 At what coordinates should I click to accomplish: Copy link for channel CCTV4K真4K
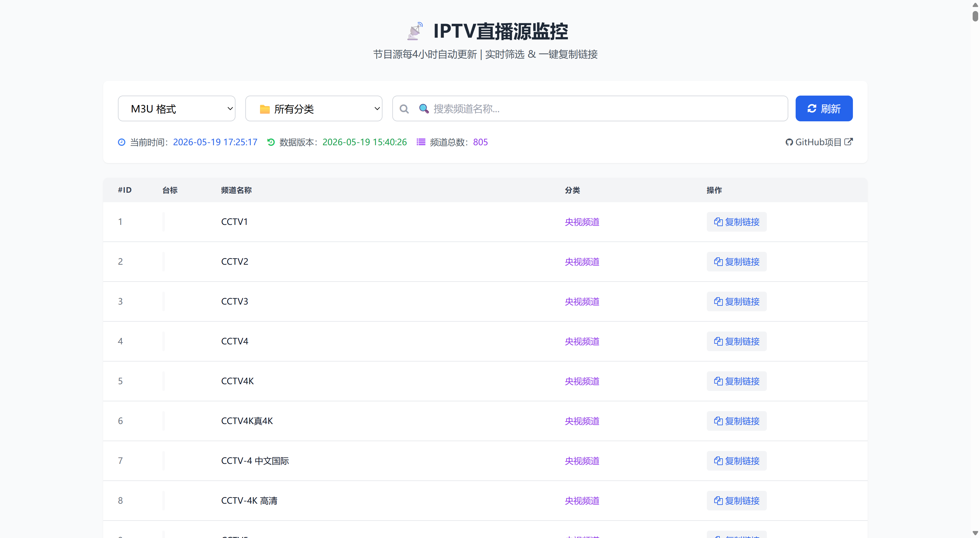tap(737, 421)
